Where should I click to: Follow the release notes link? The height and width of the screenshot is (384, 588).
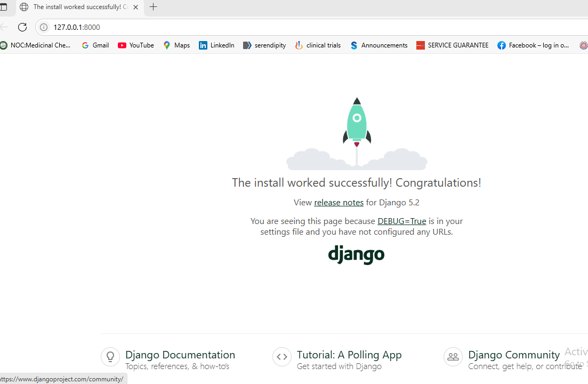[x=339, y=203]
